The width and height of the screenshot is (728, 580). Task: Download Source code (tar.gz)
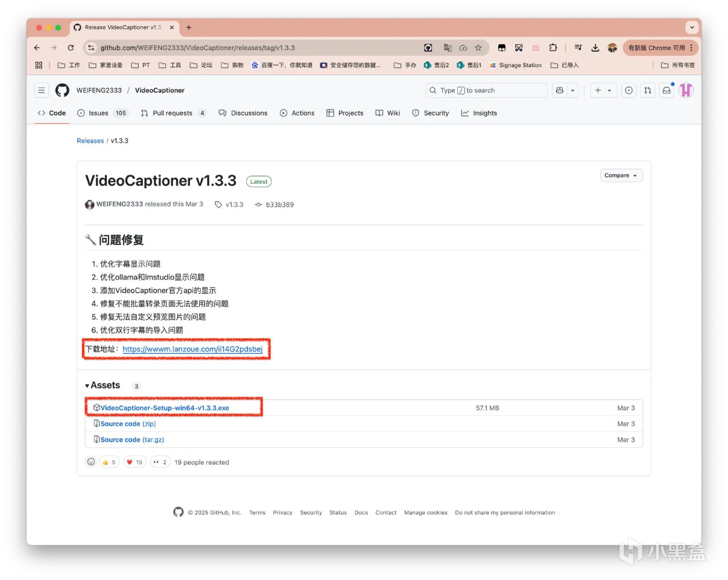pos(132,440)
